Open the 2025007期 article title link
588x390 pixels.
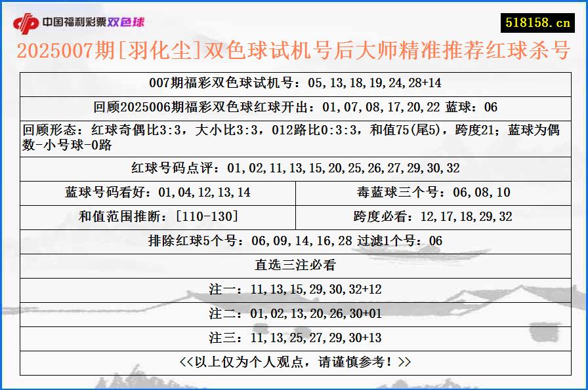point(294,52)
